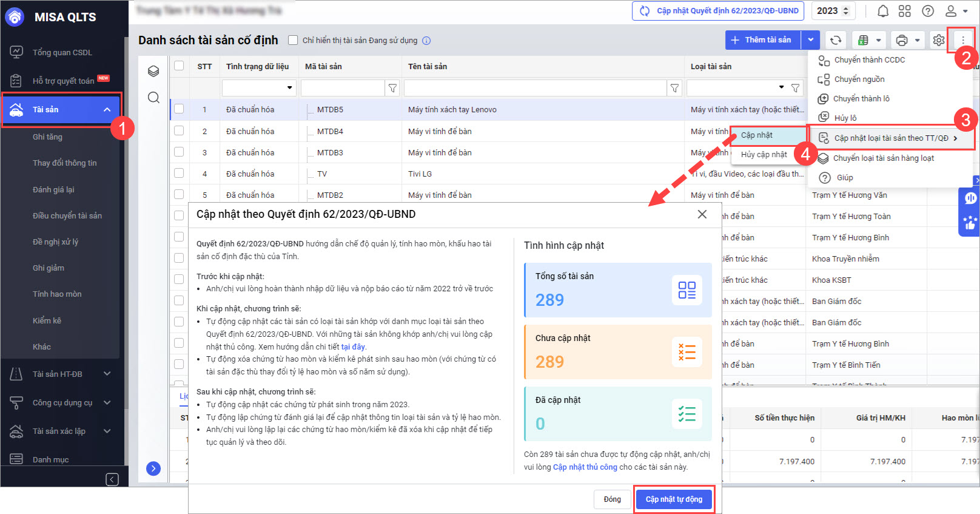
Task: Check the select-all checkbox in table header
Action: coord(179,66)
